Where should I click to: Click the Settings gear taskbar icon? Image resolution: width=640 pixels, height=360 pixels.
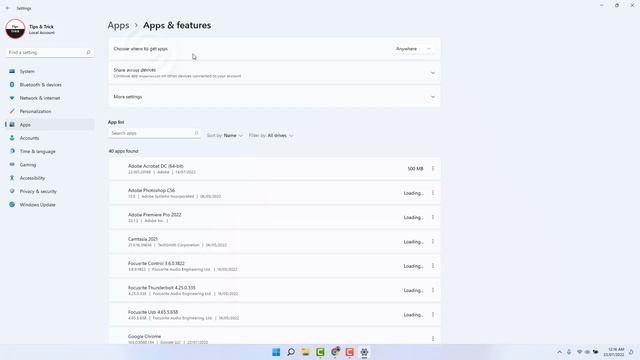click(x=364, y=352)
